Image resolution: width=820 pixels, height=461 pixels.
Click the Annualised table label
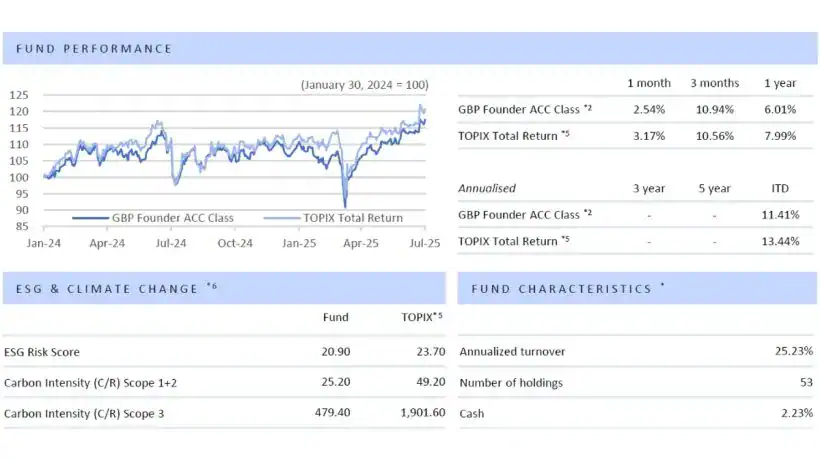click(490, 188)
